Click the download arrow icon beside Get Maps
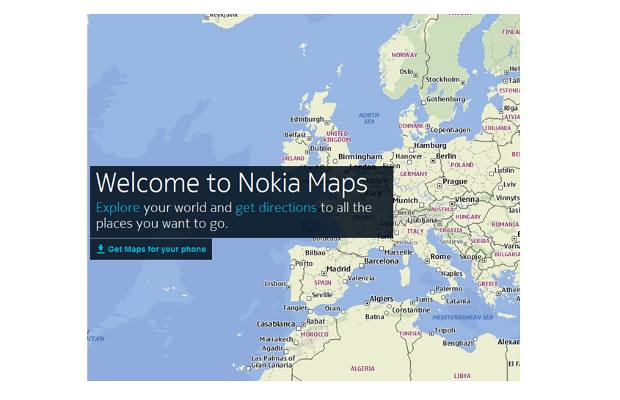This screenshot has width=620, height=400. pyautogui.click(x=100, y=249)
